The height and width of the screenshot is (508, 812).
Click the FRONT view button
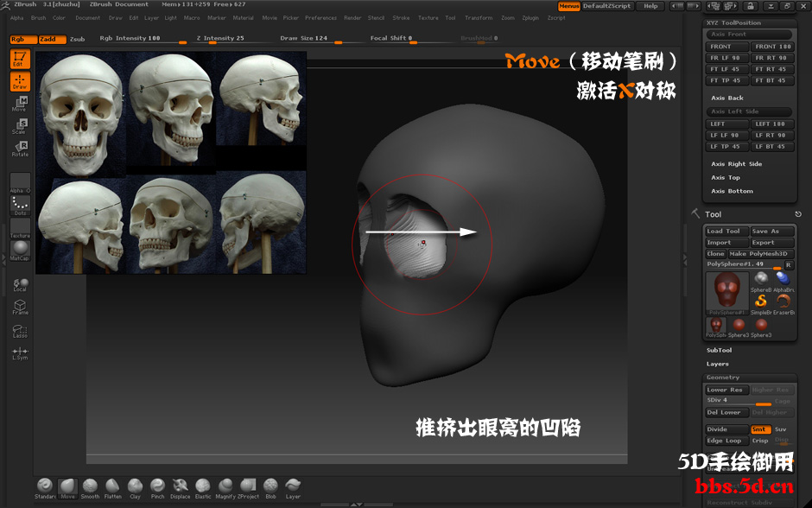(726, 47)
